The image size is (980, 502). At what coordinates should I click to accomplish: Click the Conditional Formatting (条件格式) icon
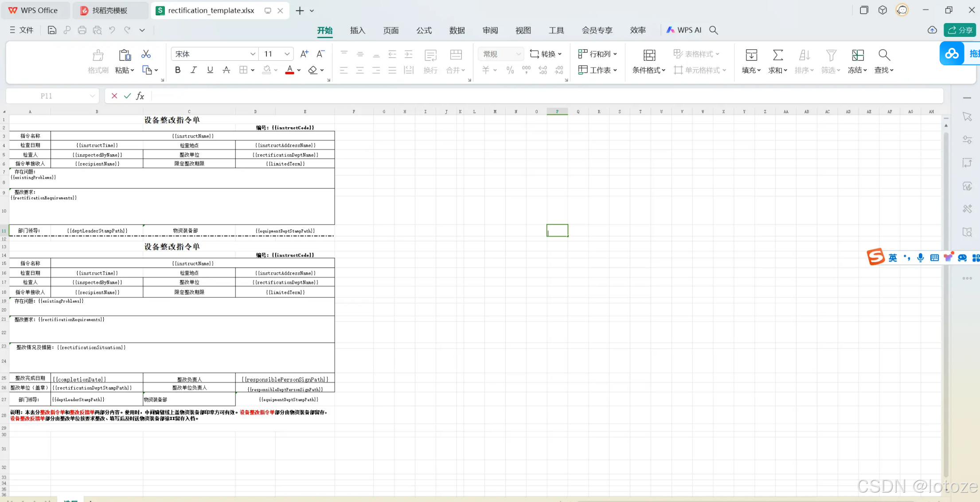coord(648,61)
